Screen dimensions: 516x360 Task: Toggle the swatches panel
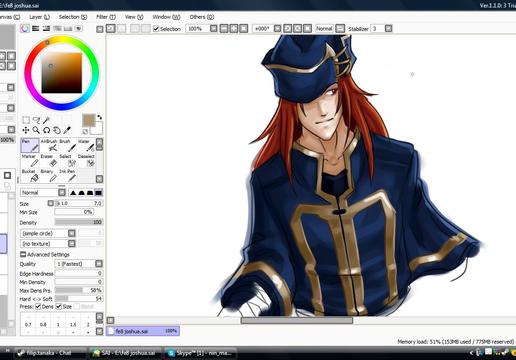click(x=68, y=28)
